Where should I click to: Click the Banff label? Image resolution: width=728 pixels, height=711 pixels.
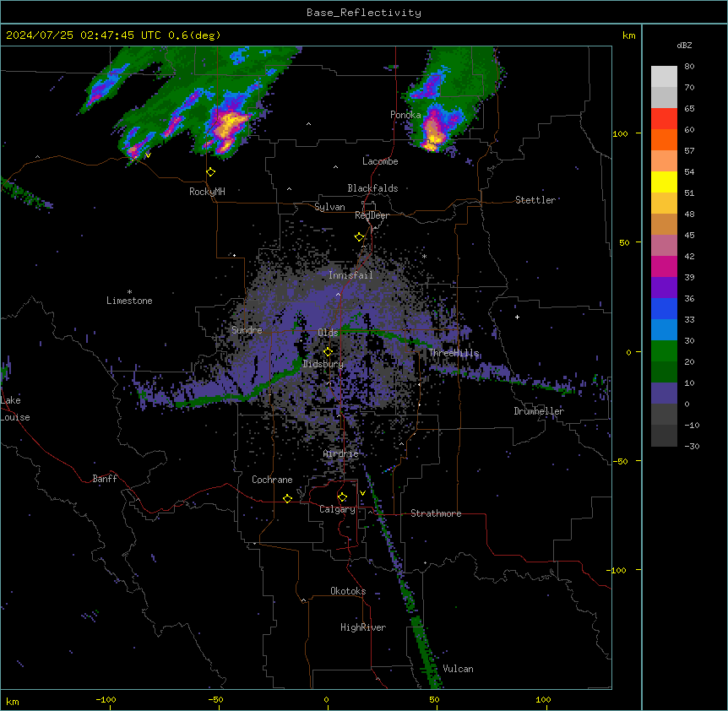pos(105,479)
